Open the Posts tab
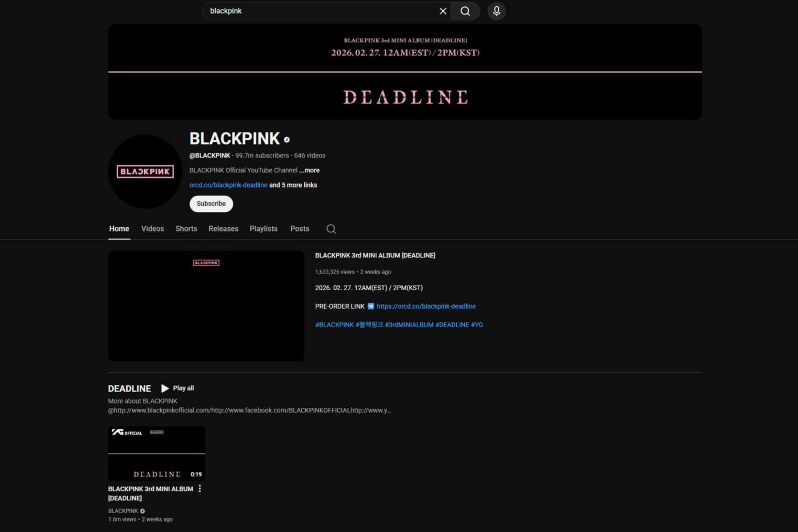 pyautogui.click(x=299, y=229)
